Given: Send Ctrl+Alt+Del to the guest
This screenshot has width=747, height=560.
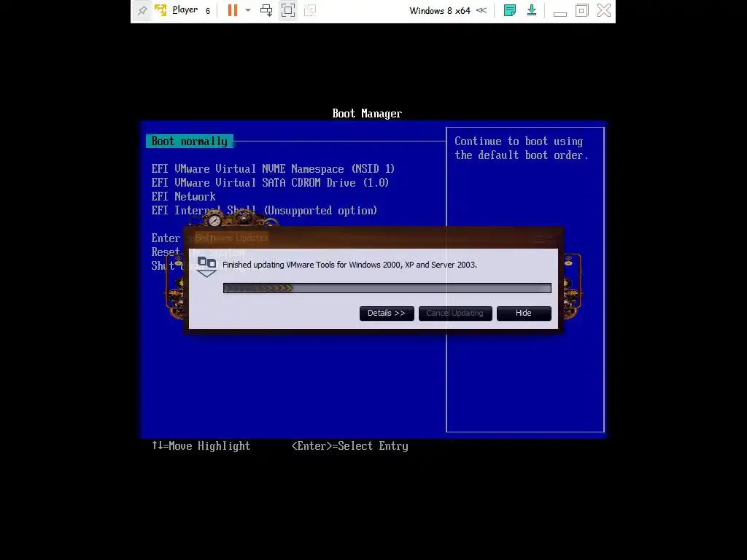Looking at the screenshot, I should (266, 10).
